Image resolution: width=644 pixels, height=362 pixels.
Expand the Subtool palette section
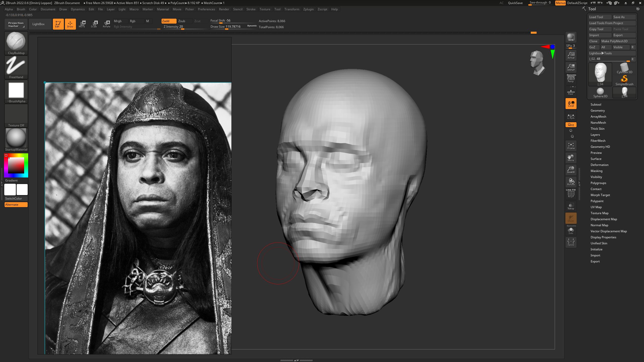pyautogui.click(x=596, y=105)
